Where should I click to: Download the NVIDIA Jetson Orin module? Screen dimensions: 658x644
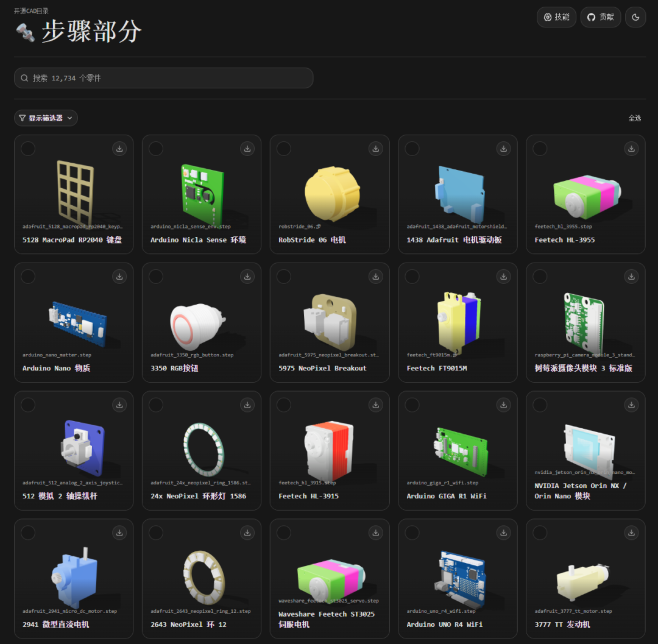[631, 405]
